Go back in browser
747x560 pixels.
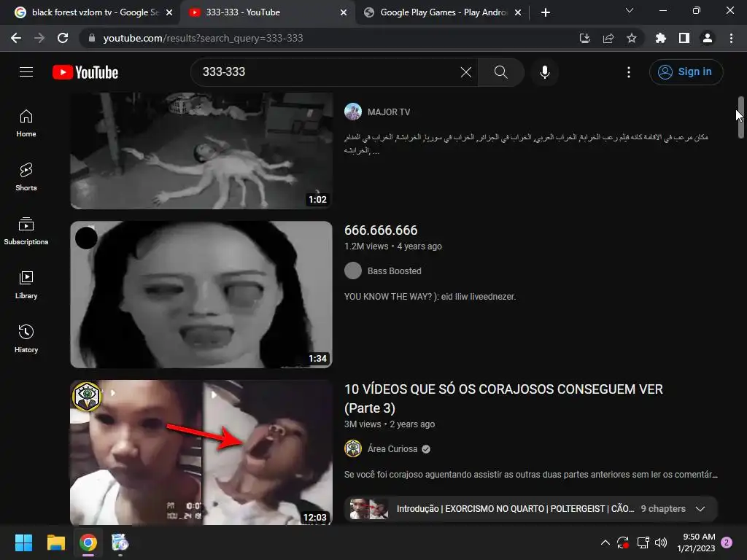(x=16, y=38)
